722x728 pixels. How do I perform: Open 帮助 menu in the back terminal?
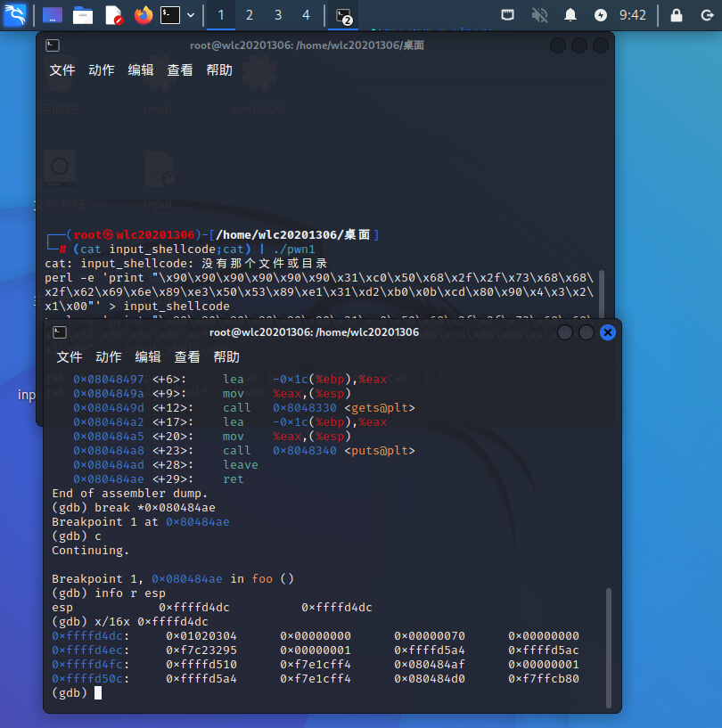click(219, 70)
